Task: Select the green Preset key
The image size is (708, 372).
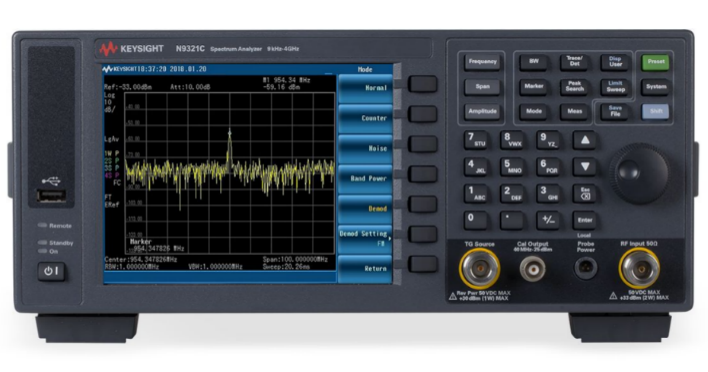Action: 656,62
